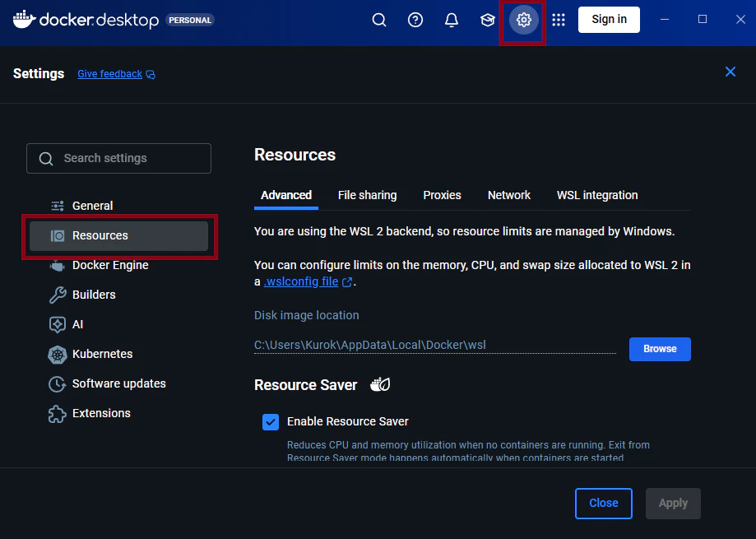Click the Enable Resource Saver label
This screenshot has height=539, width=756.
click(x=348, y=422)
